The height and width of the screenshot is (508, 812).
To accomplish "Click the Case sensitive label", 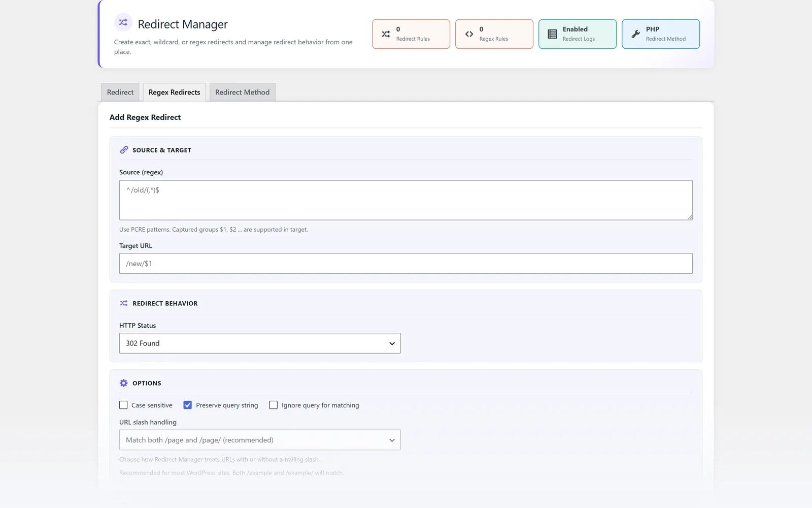I will (x=152, y=405).
